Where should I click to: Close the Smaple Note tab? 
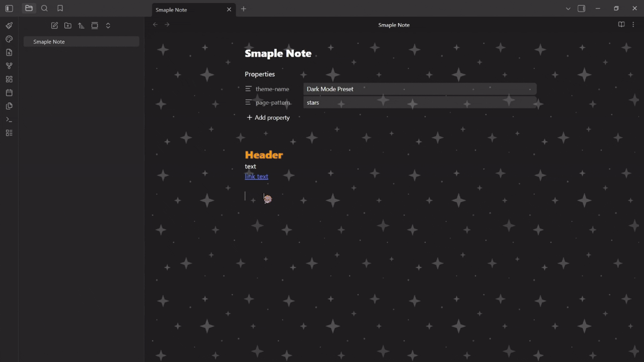(229, 9)
